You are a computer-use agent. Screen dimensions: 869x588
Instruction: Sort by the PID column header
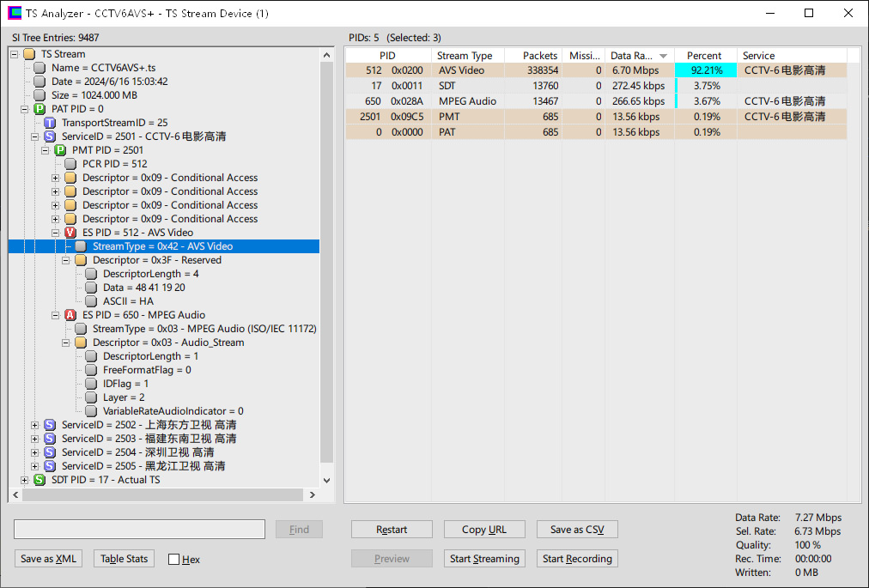tap(388, 56)
